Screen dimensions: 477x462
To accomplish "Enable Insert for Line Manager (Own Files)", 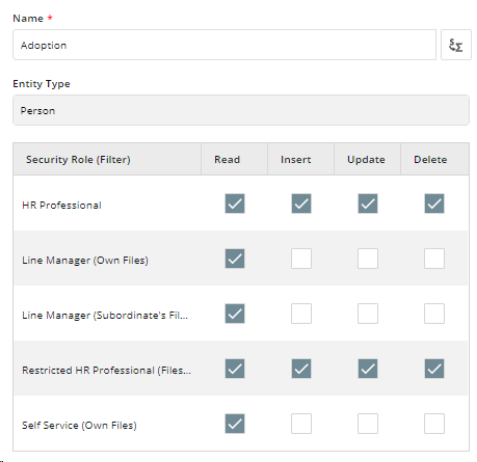I will coord(301,258).
